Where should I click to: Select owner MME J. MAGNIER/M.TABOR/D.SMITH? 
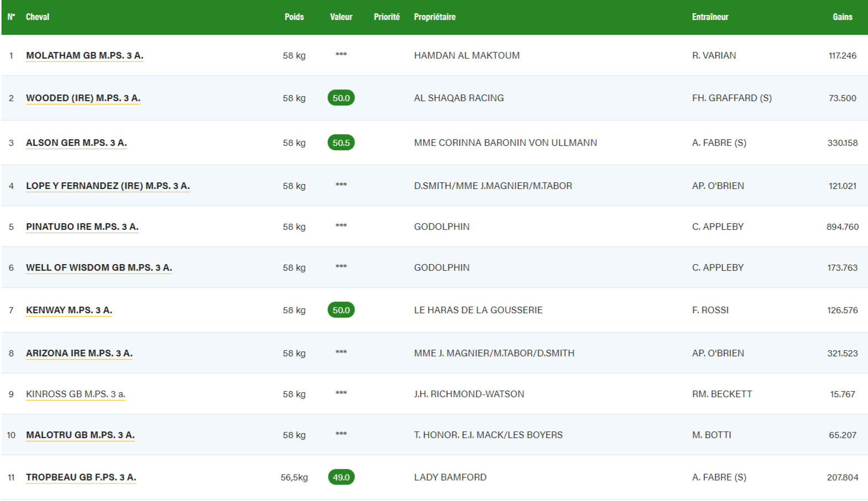(494, 354)
